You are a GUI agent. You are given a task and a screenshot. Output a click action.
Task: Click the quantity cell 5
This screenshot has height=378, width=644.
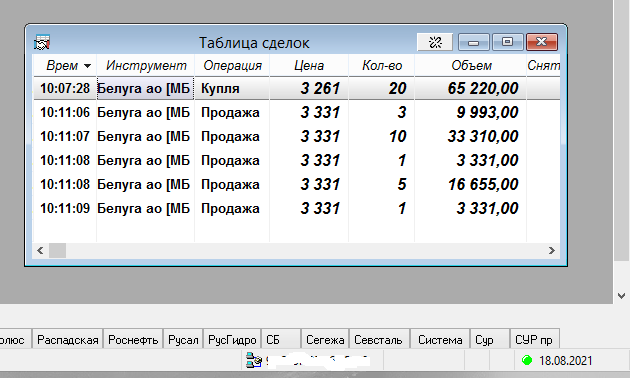coord(382,184)
